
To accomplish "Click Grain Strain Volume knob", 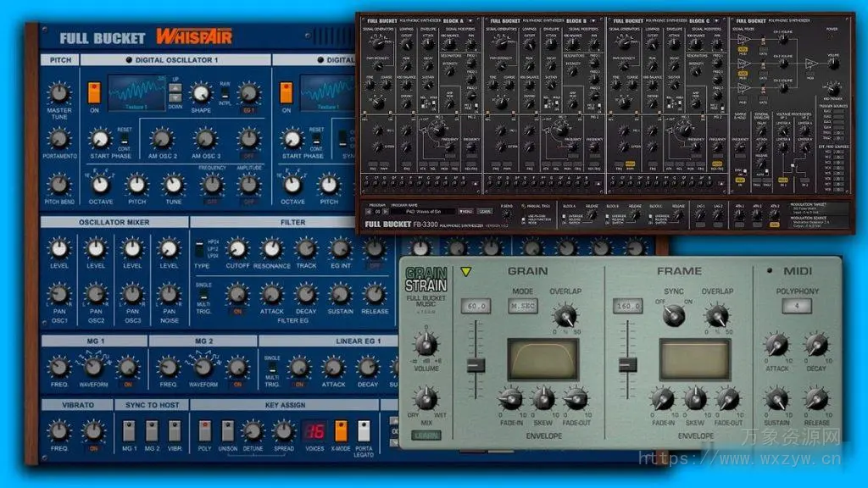I will 425,345.
